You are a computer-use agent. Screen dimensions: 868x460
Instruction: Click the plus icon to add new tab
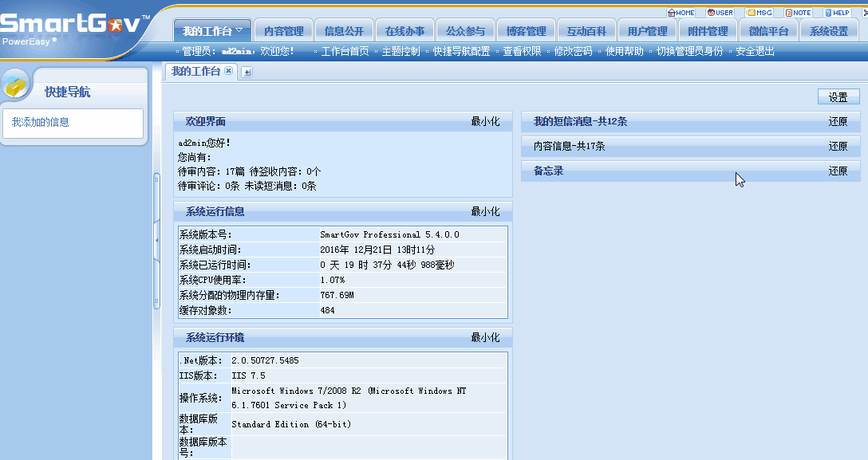pyautogui.click(x=247, y=72)
